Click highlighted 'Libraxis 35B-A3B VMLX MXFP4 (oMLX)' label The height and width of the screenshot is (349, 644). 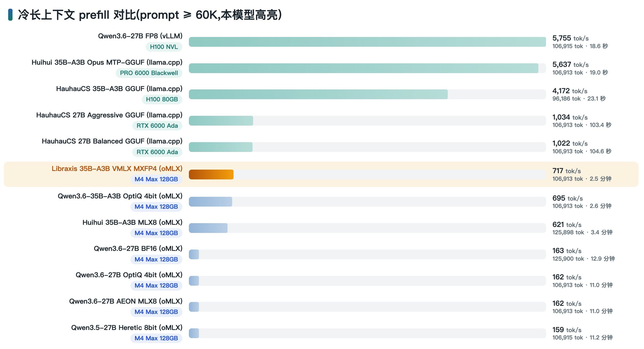tap(117, 169)
